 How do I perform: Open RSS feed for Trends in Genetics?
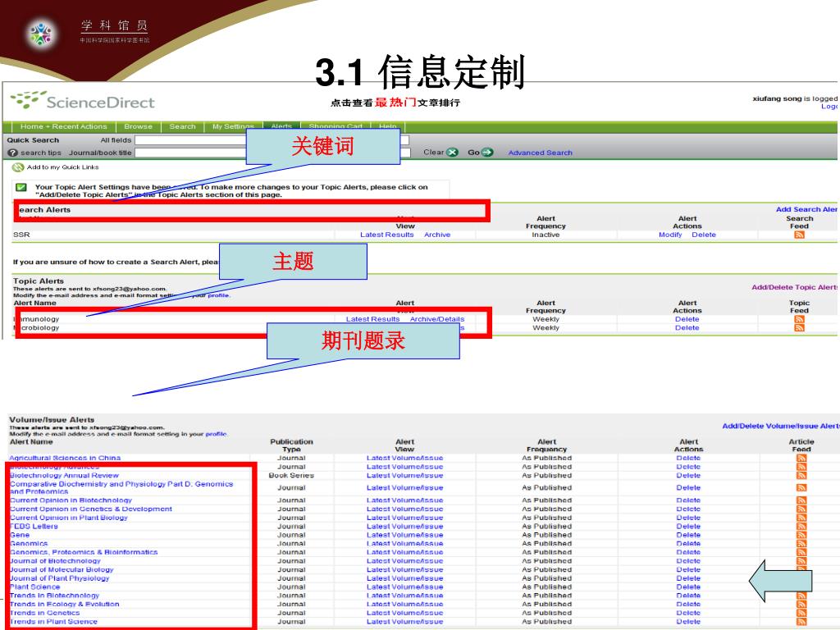[801, 613]
